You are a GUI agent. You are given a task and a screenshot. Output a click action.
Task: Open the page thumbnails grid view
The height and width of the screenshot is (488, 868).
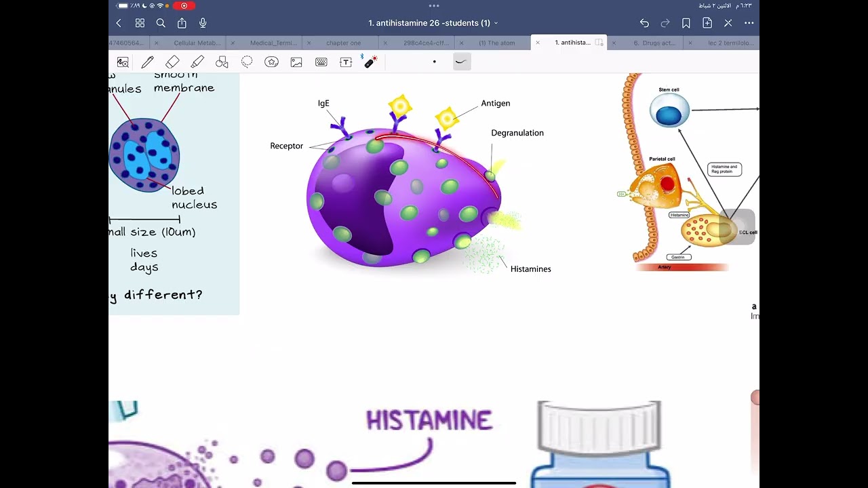click(x=140, y=23)
